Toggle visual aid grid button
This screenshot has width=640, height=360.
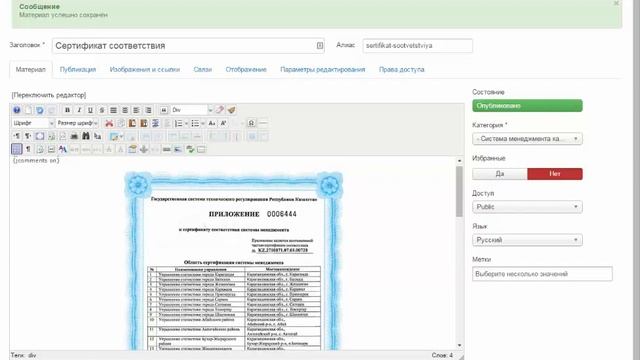click(x=17, y=149)
